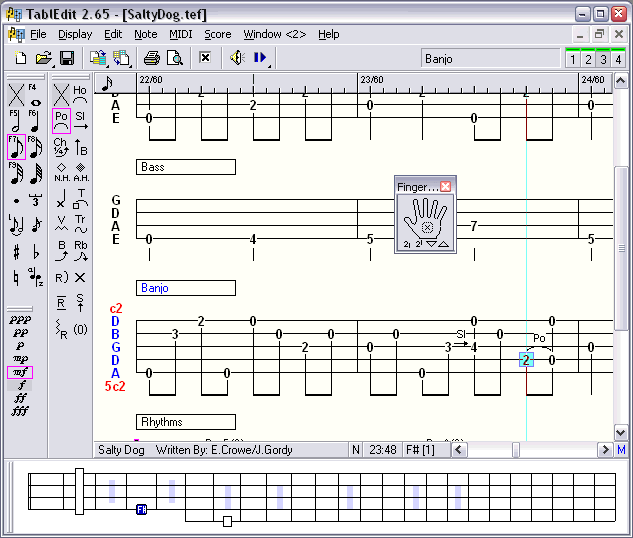Open the Help menu

click(329, 34)
